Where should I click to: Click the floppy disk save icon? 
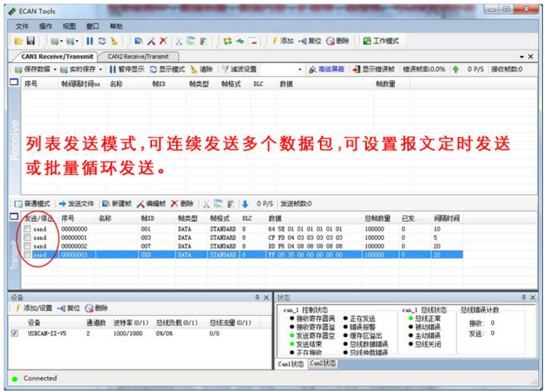pyautogui.click(x=31, y=41)
